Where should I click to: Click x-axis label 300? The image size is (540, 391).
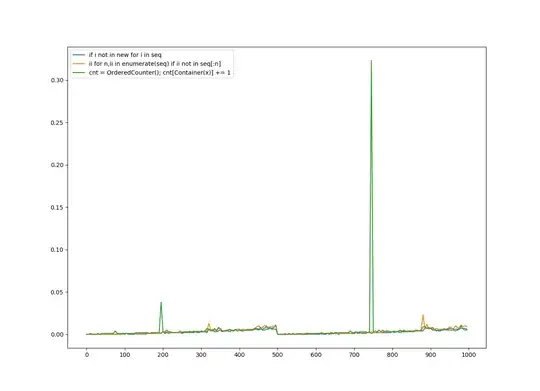[201, 355]
